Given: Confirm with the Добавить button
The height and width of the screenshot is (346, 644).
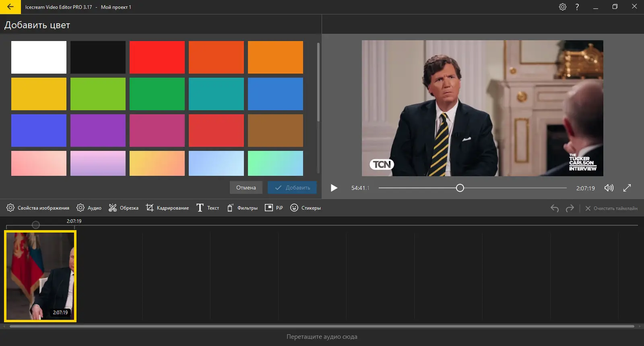Looking at the screenshot, I should 292,187.
